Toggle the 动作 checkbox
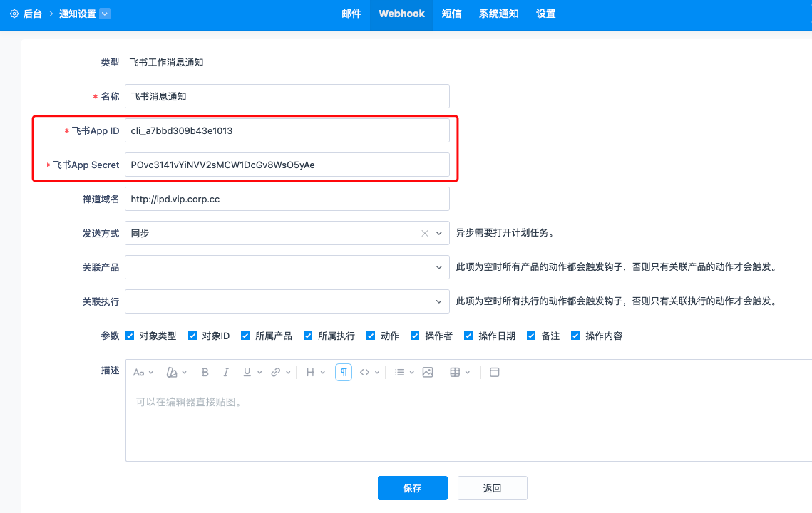812x513 pixels. pos(371,336)
